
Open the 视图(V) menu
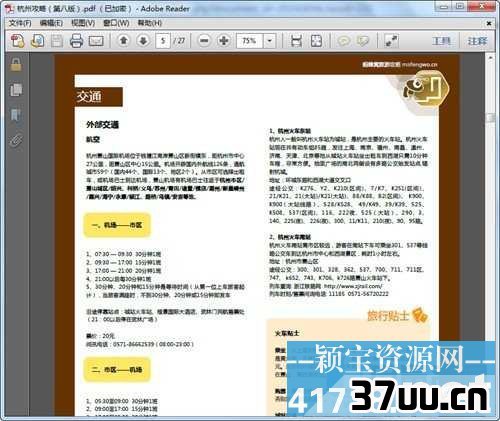[x=83, y=23]
